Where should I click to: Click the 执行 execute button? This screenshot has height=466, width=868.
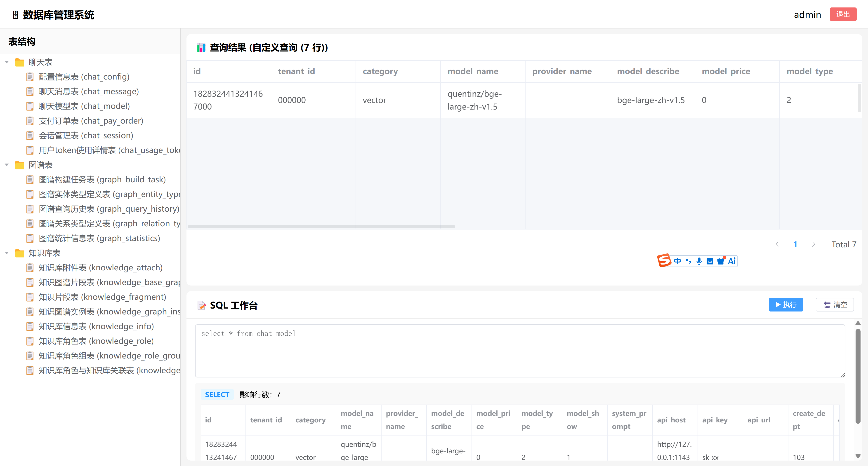pos(786,305)
